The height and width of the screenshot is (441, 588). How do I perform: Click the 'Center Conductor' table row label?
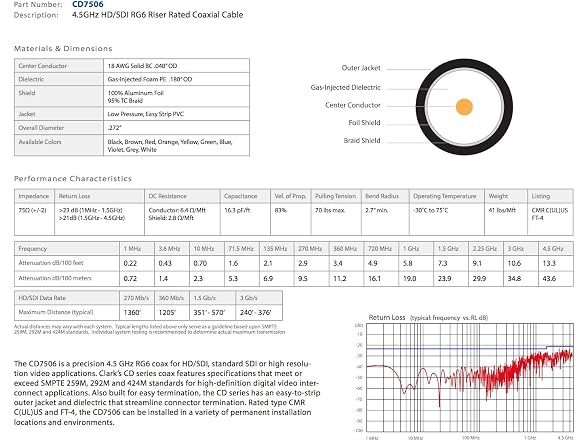click(42, 66)
